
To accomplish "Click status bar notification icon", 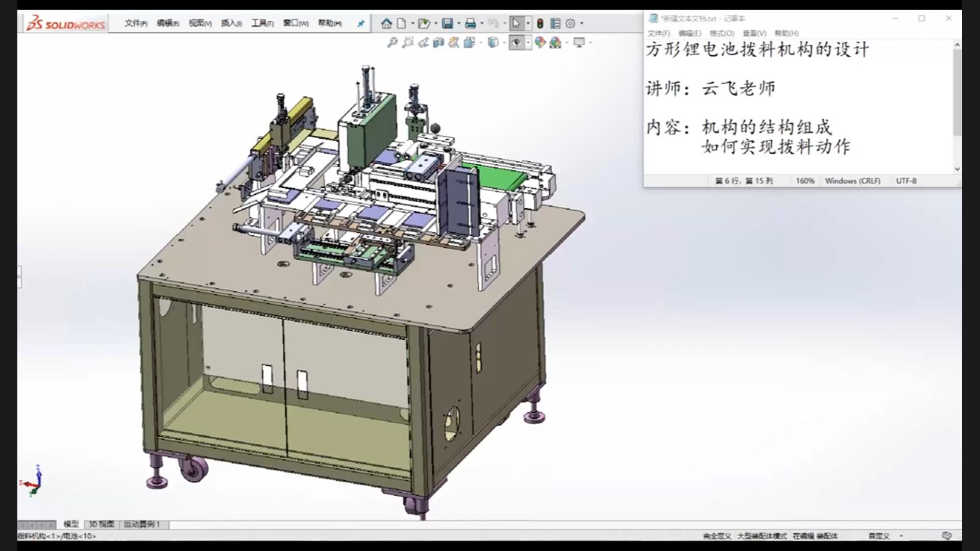I will [947, 536].
